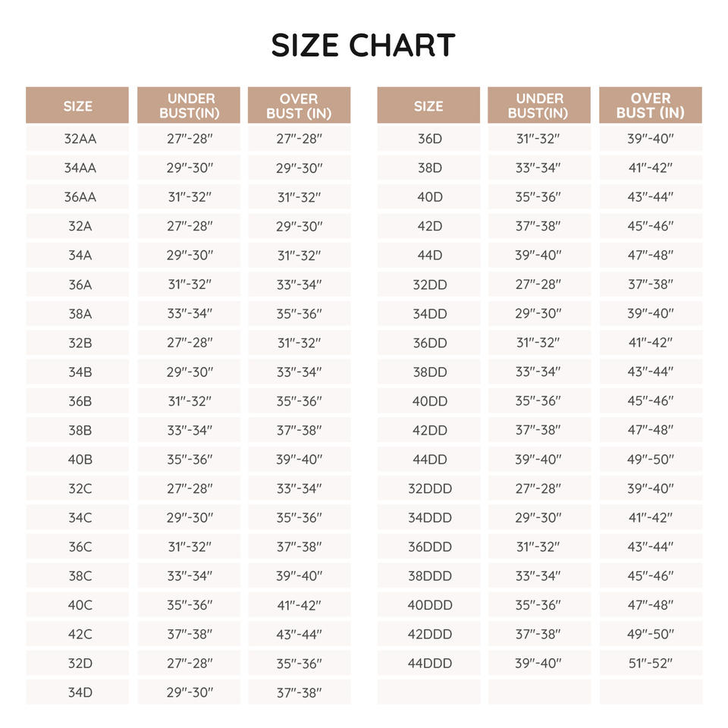Viewport: 728px width, 728px height.
Task: Select the 36A size cell
Action: click(77, 284)
